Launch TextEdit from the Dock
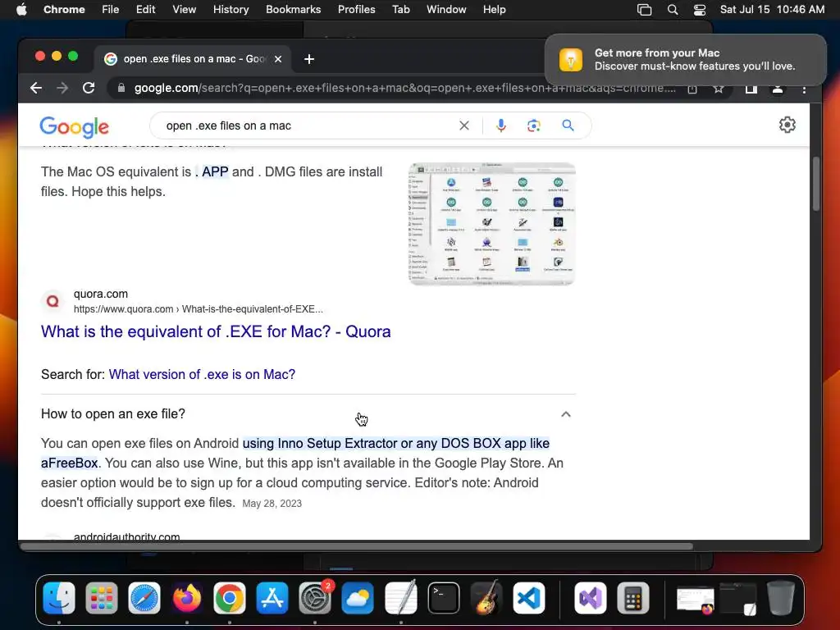Screen dimensions: 840x630 [x=400, y=598]
